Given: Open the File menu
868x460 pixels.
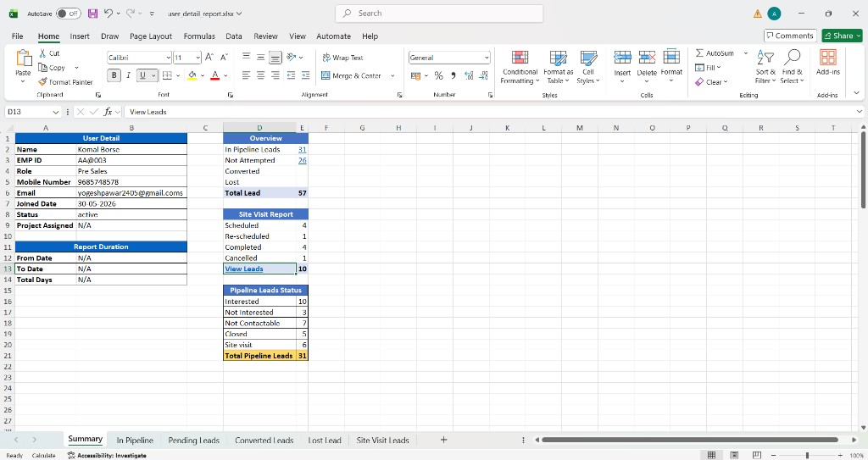Looking at the screenshot, I should click(x=18, y=36).
